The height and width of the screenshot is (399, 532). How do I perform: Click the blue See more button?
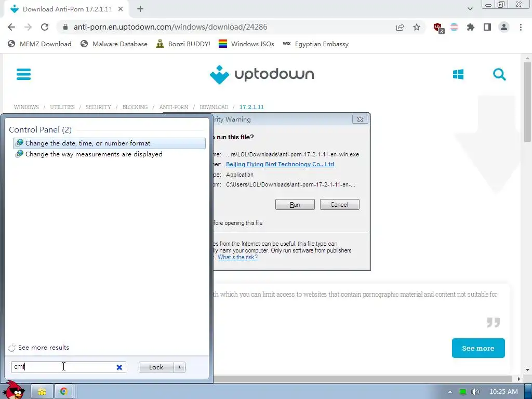(x=478, y=348)
